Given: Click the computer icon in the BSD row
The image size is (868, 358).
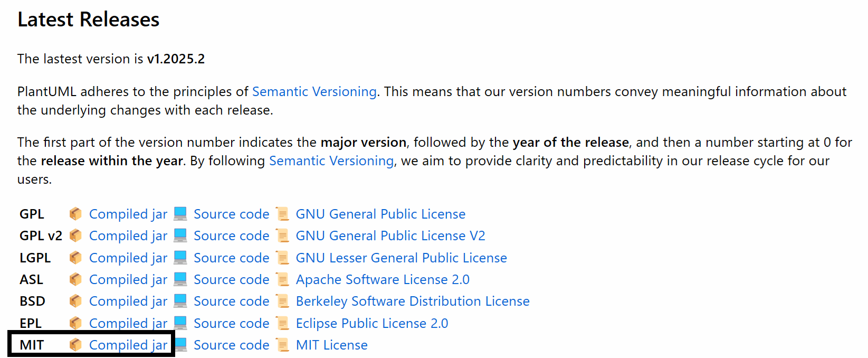Looking at the screenshot, I should click(180, 300).
